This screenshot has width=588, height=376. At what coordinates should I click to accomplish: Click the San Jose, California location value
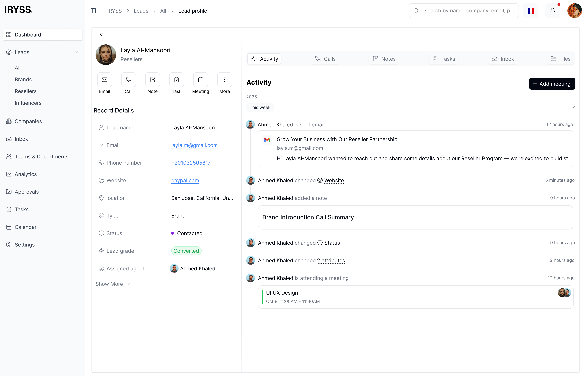coord(202,198)
